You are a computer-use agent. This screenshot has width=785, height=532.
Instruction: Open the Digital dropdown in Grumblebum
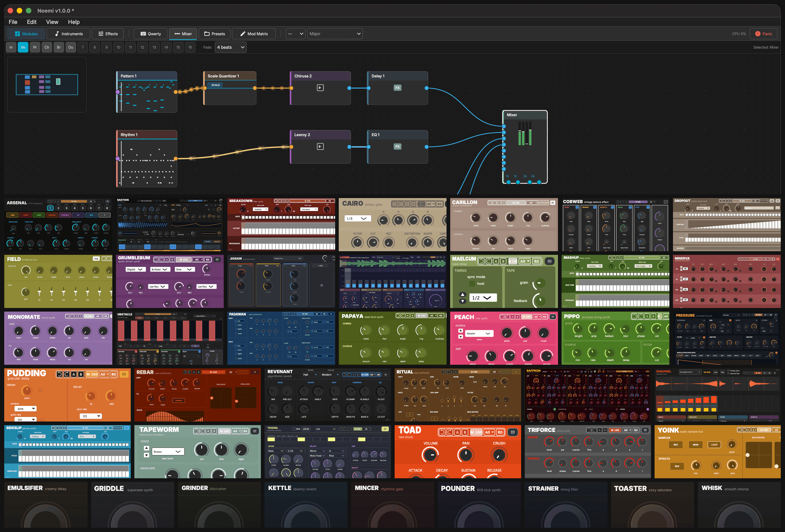click(135, 270)
